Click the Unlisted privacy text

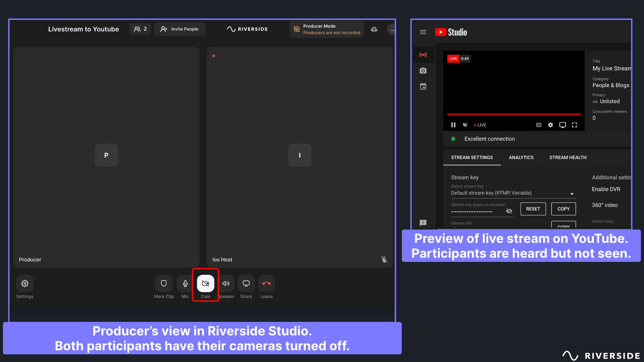610,101
